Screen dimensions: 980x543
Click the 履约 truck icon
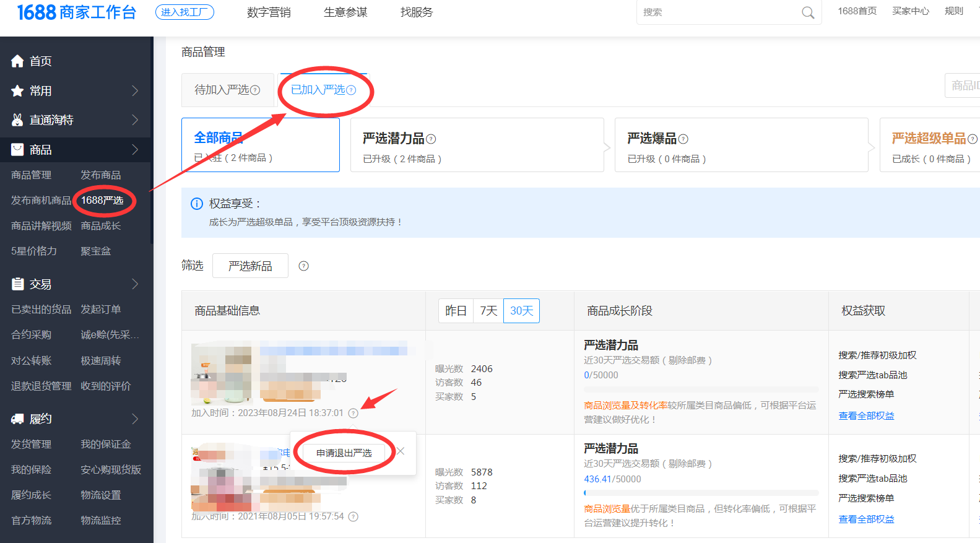click(17, 419)
